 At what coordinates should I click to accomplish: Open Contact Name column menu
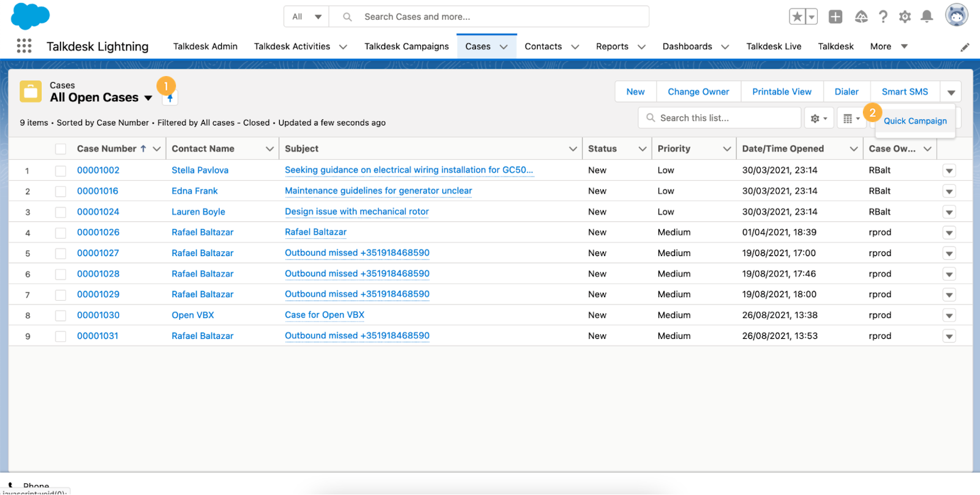point(269,149)
